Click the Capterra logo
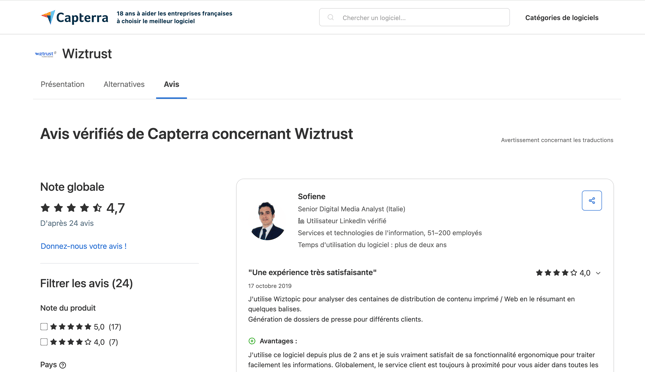The height and width of the screenshot is (372, 645). click(74, 17)
